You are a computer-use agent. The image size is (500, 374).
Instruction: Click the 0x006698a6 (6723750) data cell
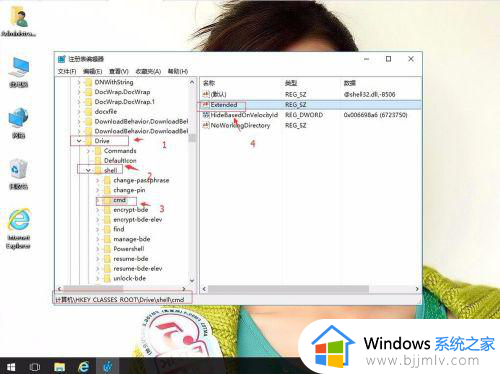(375, 115)
